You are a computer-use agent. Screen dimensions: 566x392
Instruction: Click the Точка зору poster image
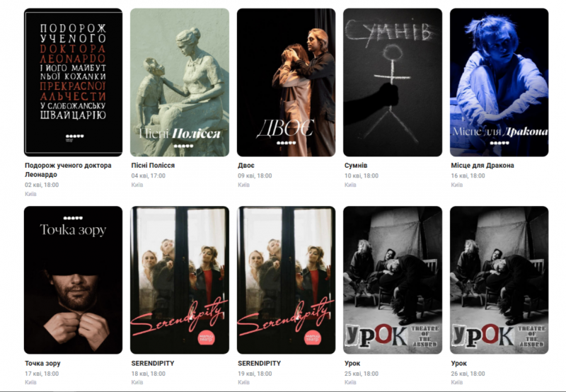pos(73,279)
